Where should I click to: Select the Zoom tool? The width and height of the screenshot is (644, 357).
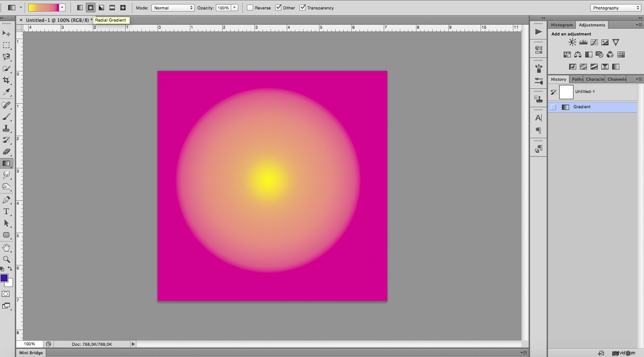click(6, 259)
